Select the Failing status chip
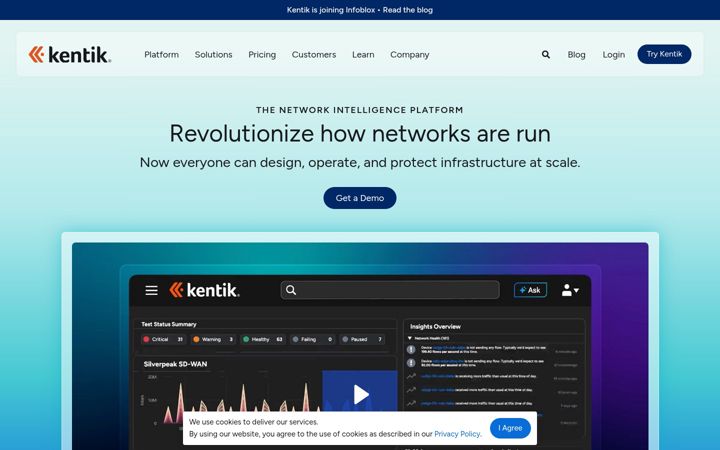The image size is (720, 450). 312,339
